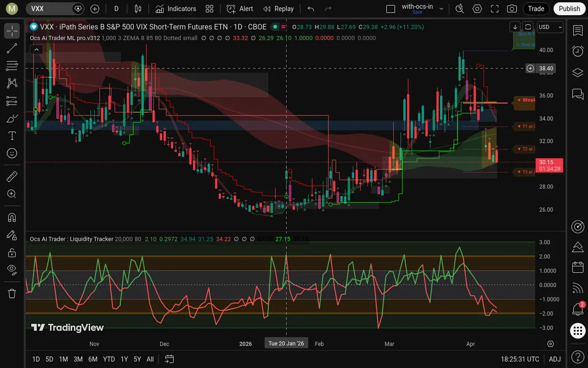This screenshot has width=588, height=368.
Task: Open the news feed broadcast icon
Action: click(578, 289)
